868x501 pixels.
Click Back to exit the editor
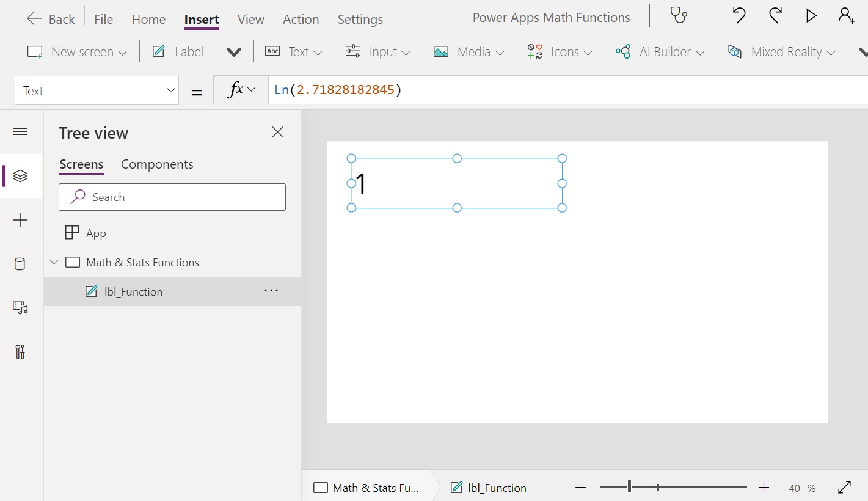pos(50,18)
